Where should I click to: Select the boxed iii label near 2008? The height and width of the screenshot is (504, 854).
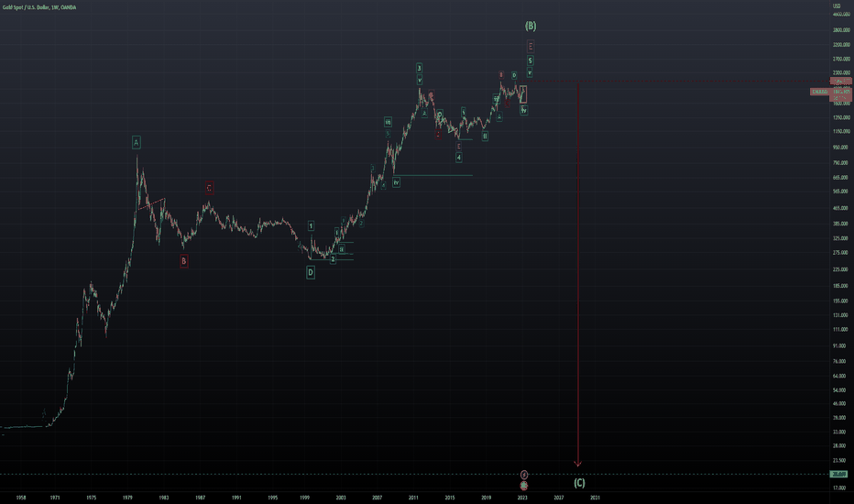tap(388, 122)
